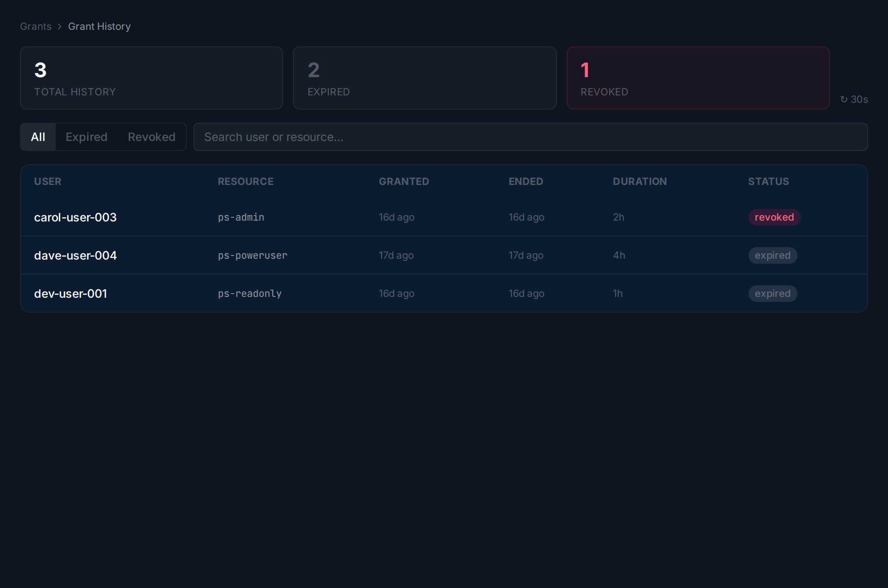Click the ps-readonly resource cell
This screenshot has height=588, width=888.
tap(250, 294)
